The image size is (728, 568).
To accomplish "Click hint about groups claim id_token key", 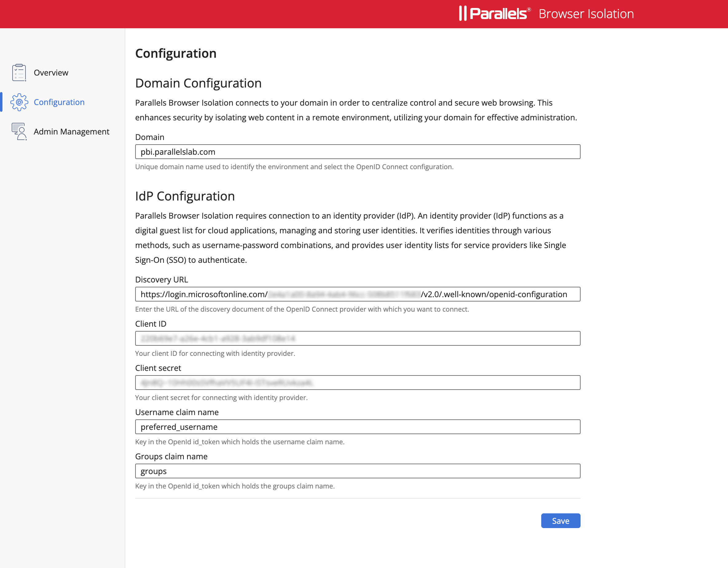I will coord(235,486).
